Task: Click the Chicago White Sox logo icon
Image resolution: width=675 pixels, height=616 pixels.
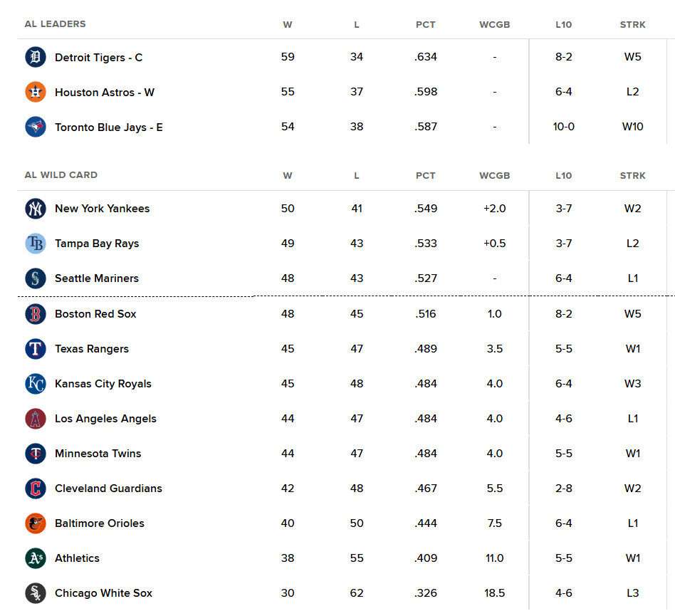Action: (36, 592)
